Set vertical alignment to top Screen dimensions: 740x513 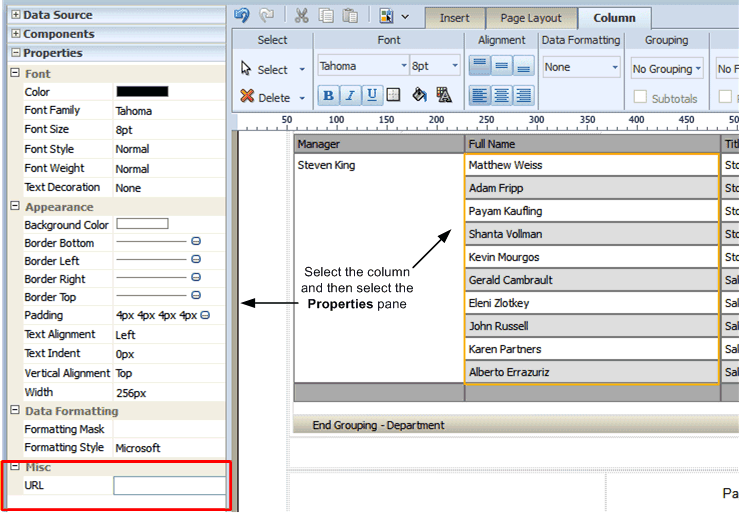coord(479,66)
